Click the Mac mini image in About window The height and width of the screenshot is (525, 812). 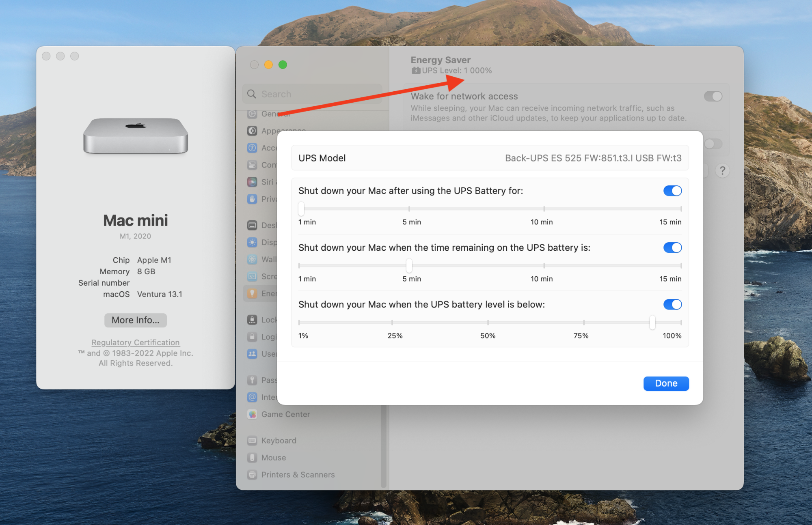click(x=136, y=136)
